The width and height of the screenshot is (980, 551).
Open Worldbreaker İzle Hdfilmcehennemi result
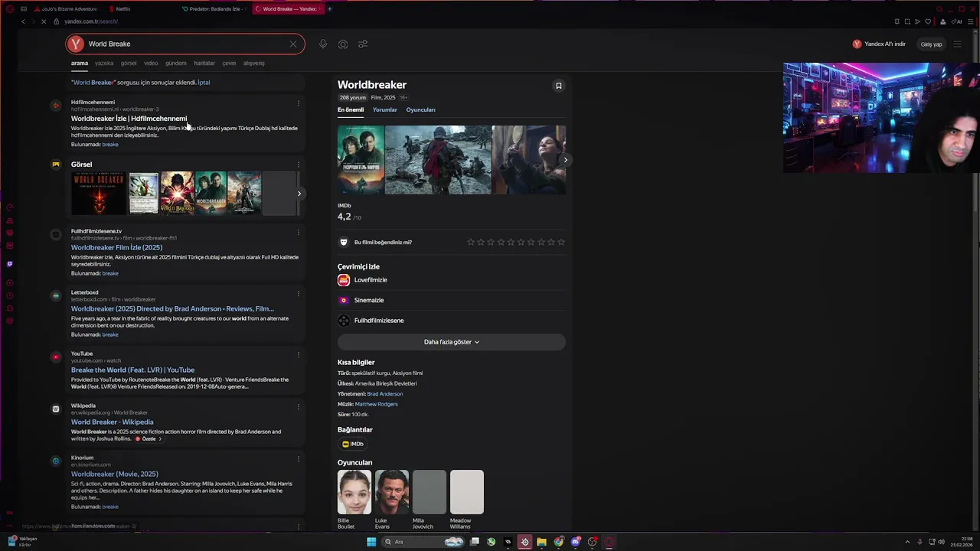129,119
